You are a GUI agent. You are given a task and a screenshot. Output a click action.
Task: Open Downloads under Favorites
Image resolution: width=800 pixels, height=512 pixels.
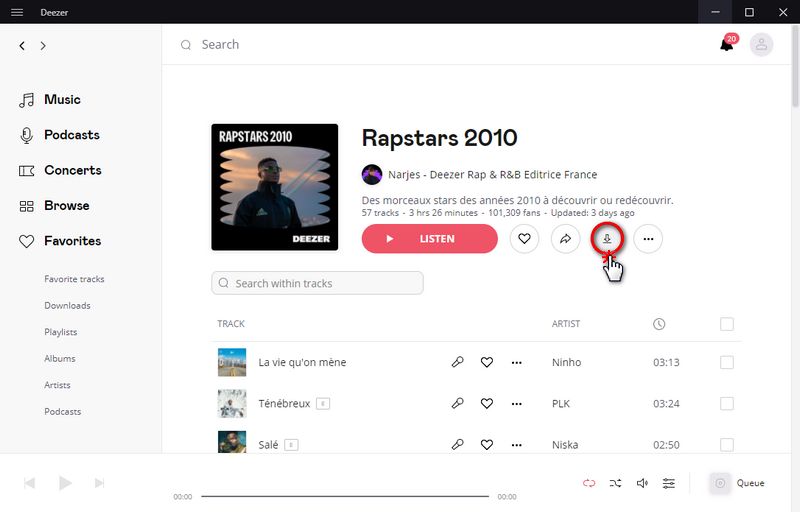point(67,305)
